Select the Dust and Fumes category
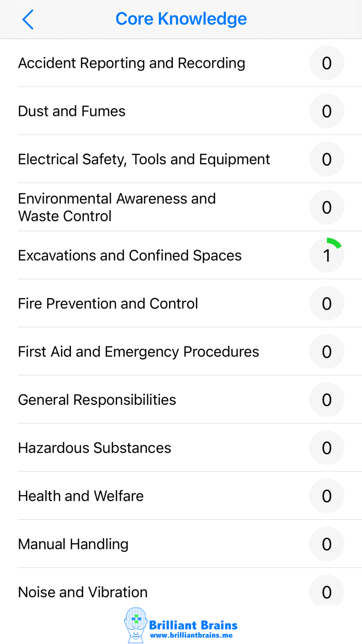The image size is (362, 644). click(71, 111)
